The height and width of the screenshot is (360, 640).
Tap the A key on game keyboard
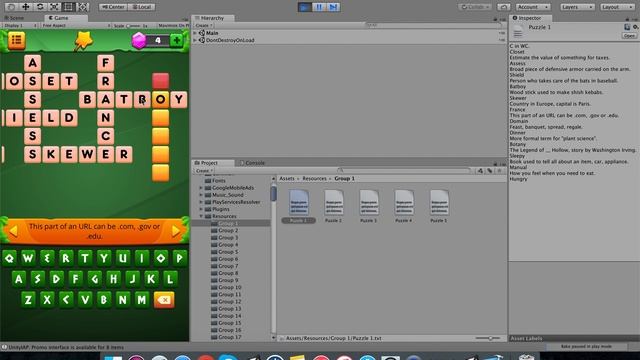pyautogui.click(x=18, y=279)
